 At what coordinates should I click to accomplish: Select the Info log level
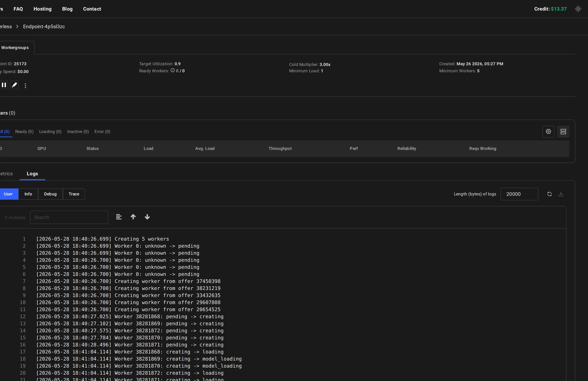pyautogui.click(x=28, y=194)
